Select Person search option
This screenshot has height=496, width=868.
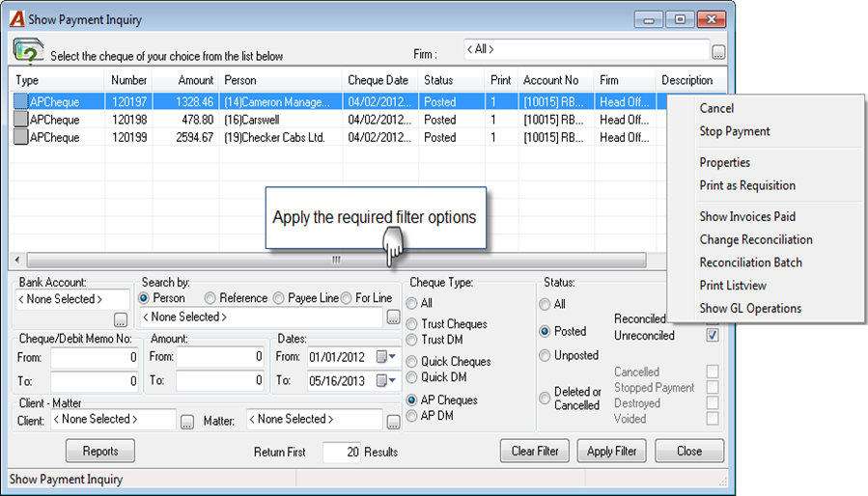[144, 298]
